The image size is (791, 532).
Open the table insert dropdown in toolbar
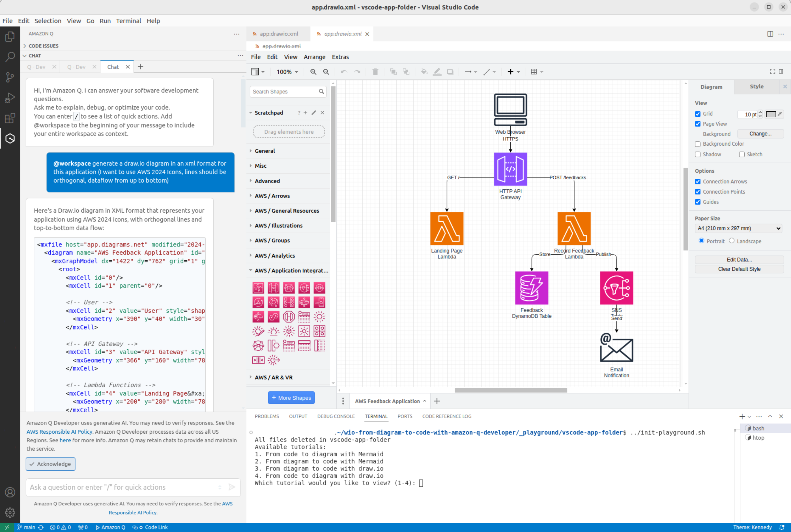click(537, 72)
